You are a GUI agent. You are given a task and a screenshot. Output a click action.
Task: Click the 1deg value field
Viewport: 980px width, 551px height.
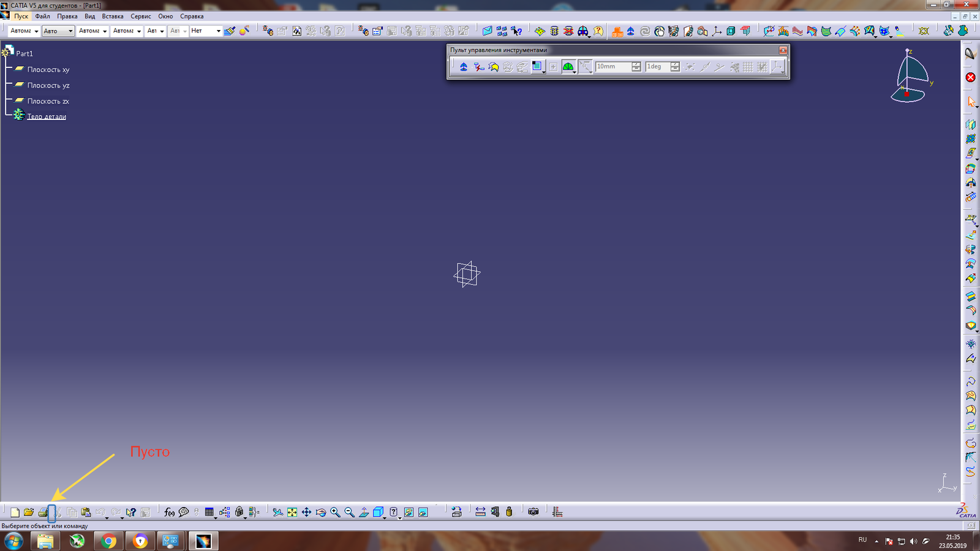658,67
